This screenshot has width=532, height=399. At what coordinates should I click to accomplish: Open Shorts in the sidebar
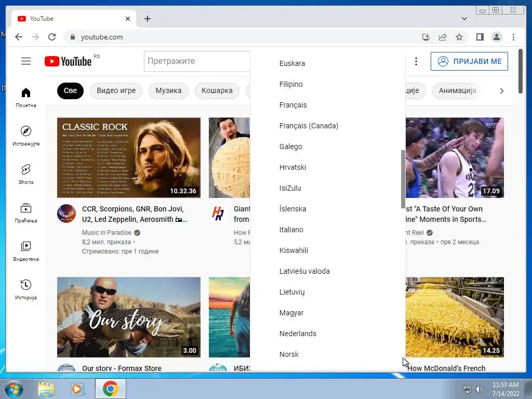(26, 174)
